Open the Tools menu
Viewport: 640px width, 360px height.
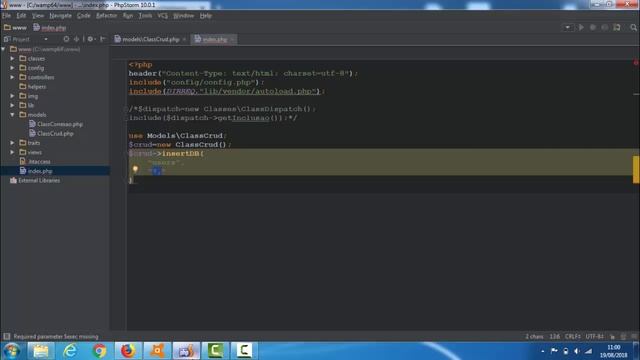pyautogui.click(x=145, y=16)
